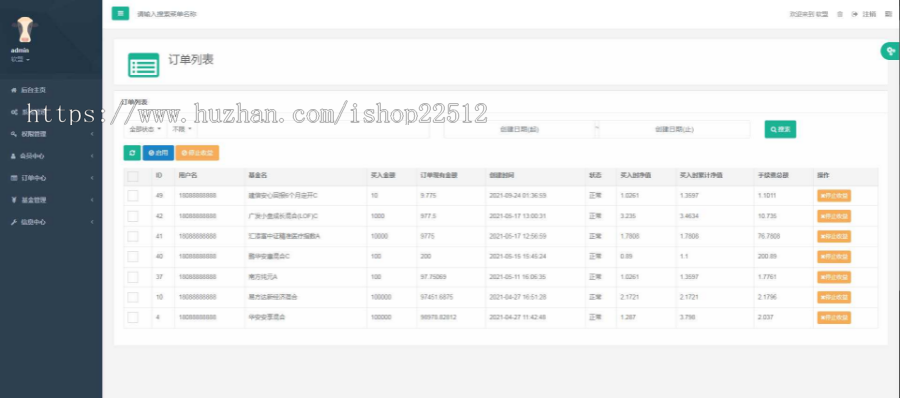Screen dimensions: 900x398
Task: Check the box for order ID 42
Action: [x=133, y=216]
